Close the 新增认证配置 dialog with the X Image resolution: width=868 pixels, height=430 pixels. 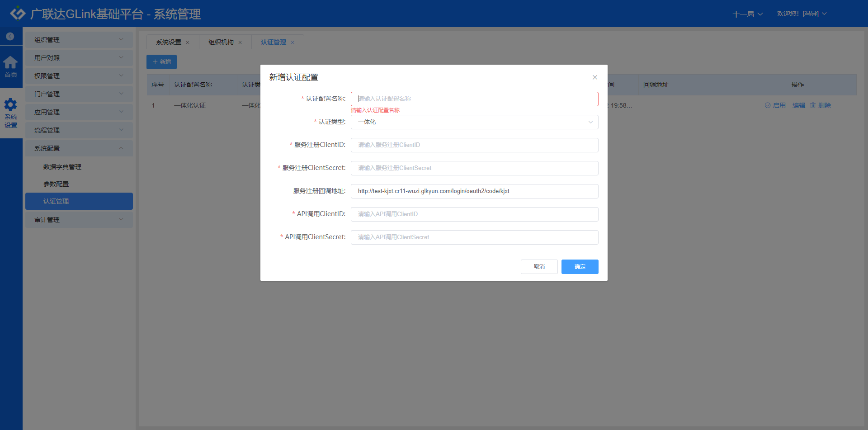[x=594, y=77]
